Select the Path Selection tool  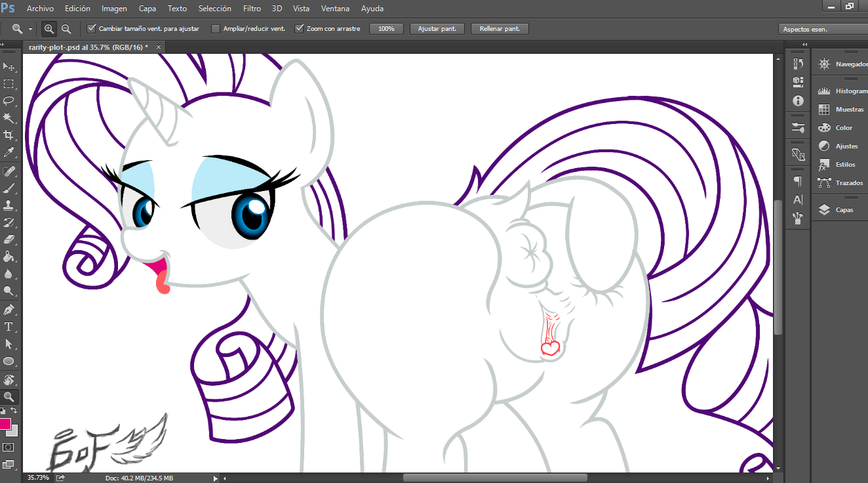9,344
